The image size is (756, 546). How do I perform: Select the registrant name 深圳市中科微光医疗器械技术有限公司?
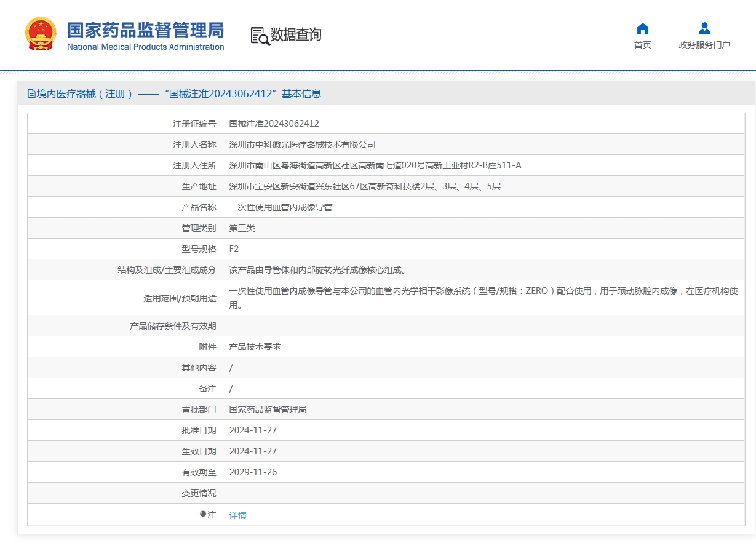click(303, 144)
